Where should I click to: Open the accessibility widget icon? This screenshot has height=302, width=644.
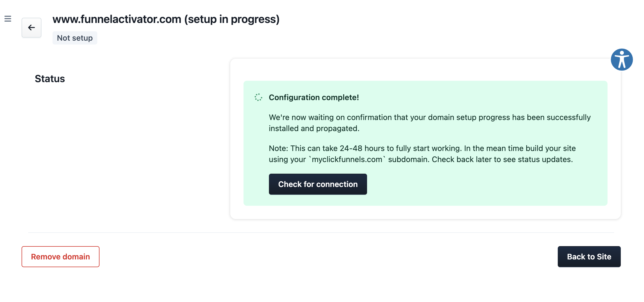pyautogui.click(x=622, y=60)
